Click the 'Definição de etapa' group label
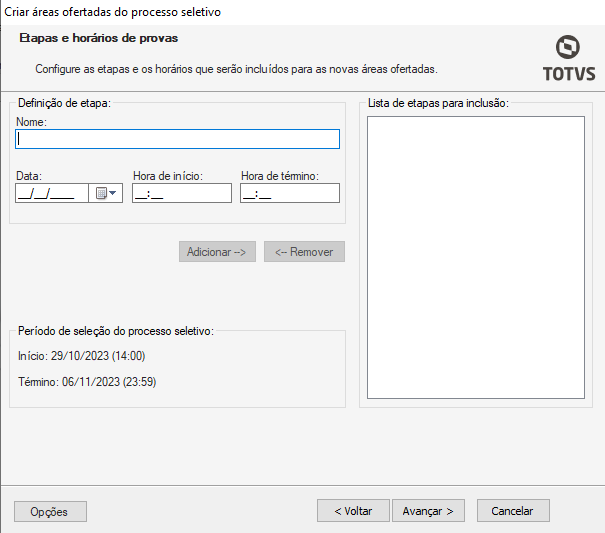Viewport: 605px width, 533px height. (x=64, y=103)
